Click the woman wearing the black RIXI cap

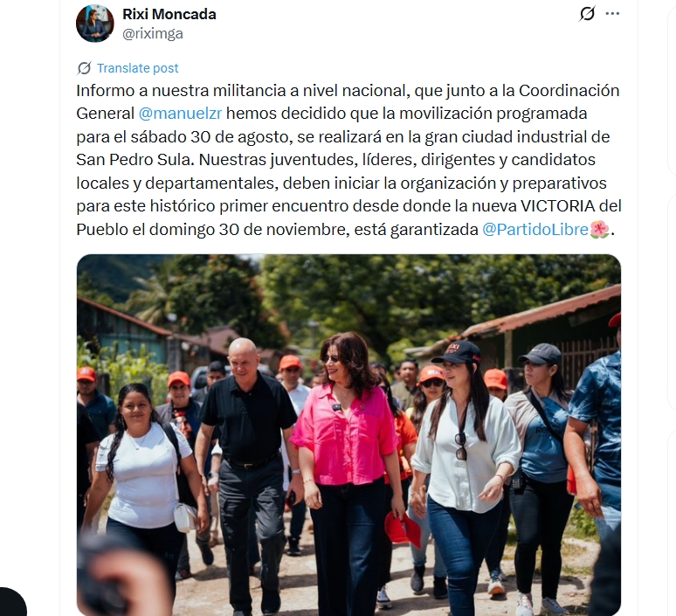pyautogui.click(x=465, y=474)
